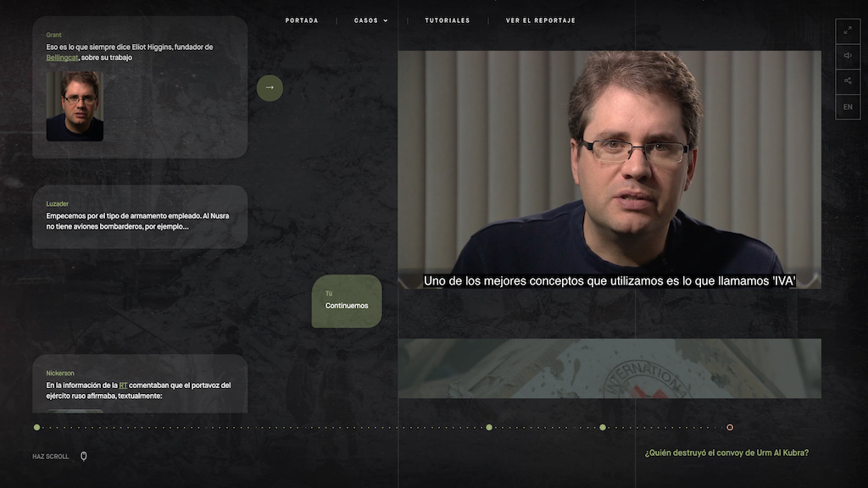Click the mouse scroll hint icon

(83, 456)
